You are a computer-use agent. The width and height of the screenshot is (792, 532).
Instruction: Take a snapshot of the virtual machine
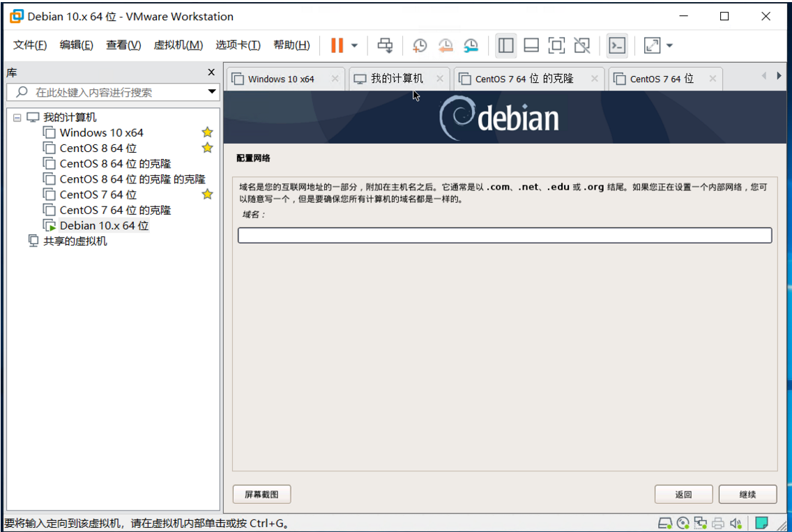420,45
